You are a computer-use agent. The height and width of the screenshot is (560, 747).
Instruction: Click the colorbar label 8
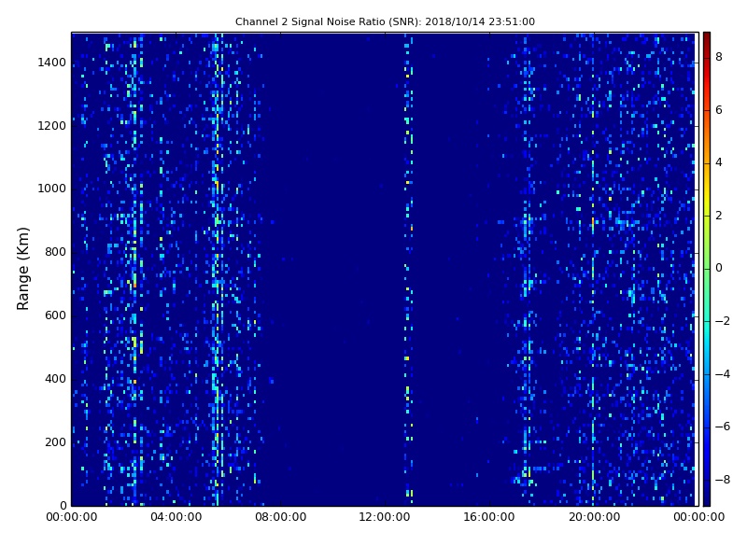(719, 57)
